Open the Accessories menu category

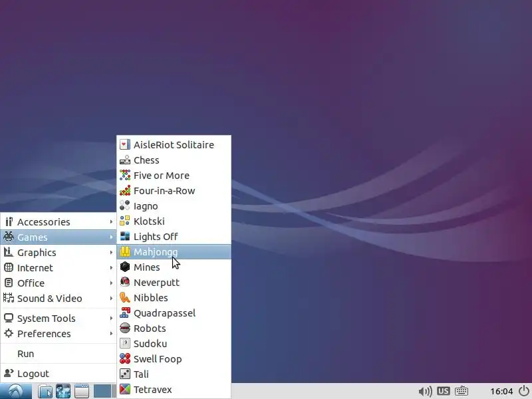59,221
